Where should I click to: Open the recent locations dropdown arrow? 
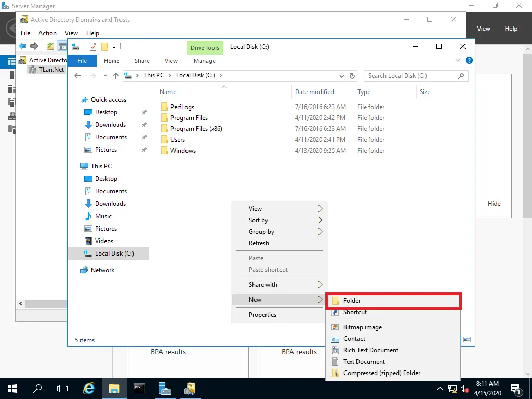coord(105,76)
